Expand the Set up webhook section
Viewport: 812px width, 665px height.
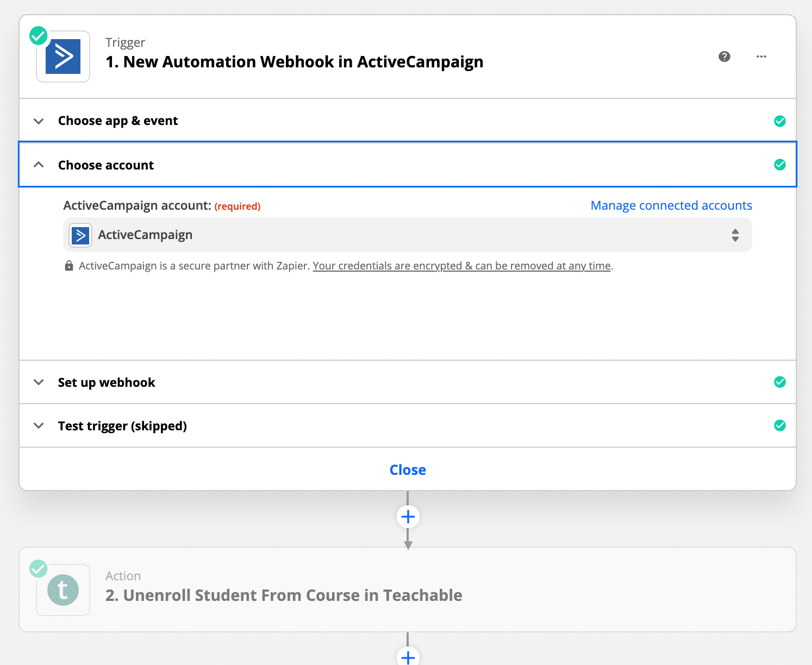click(408, 382)
